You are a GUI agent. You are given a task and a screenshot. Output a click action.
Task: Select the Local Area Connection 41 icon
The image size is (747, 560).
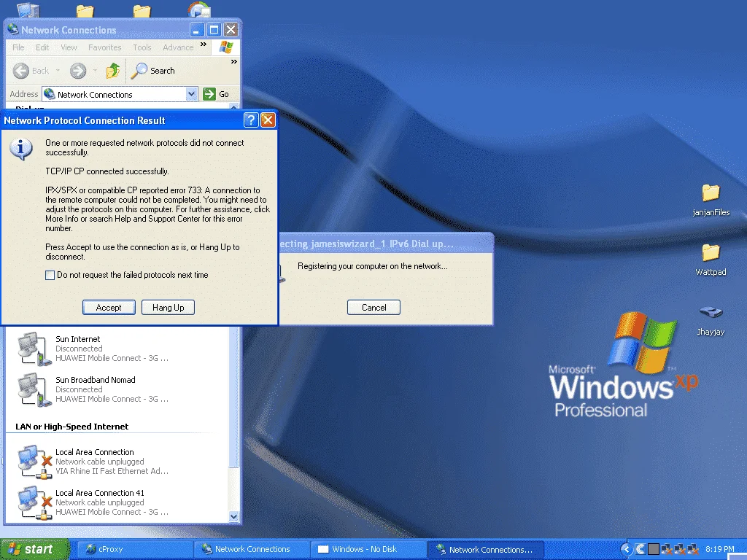point(34,502)
